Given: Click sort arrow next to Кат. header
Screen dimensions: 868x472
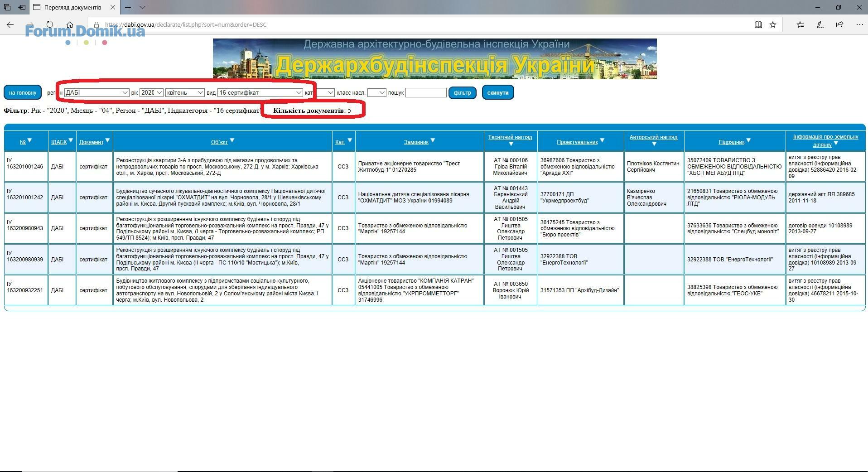Looking at the screenshot, I should [350, 140].
